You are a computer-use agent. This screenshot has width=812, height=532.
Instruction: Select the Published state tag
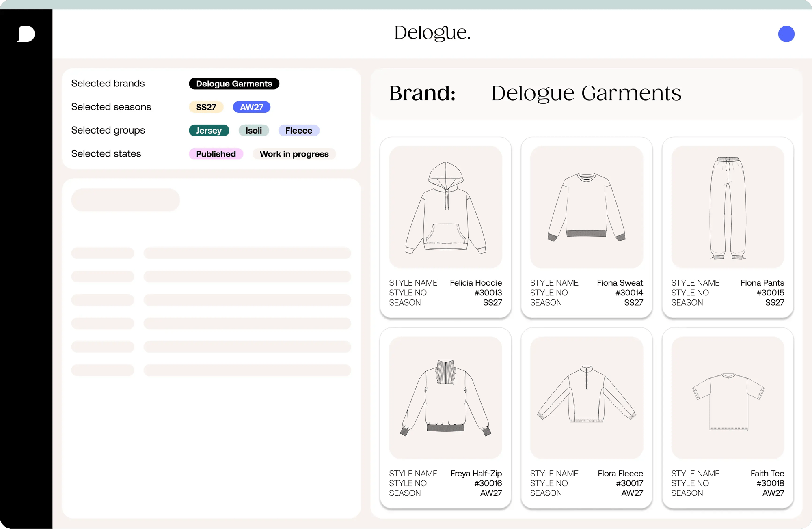(x=216, y=154)
